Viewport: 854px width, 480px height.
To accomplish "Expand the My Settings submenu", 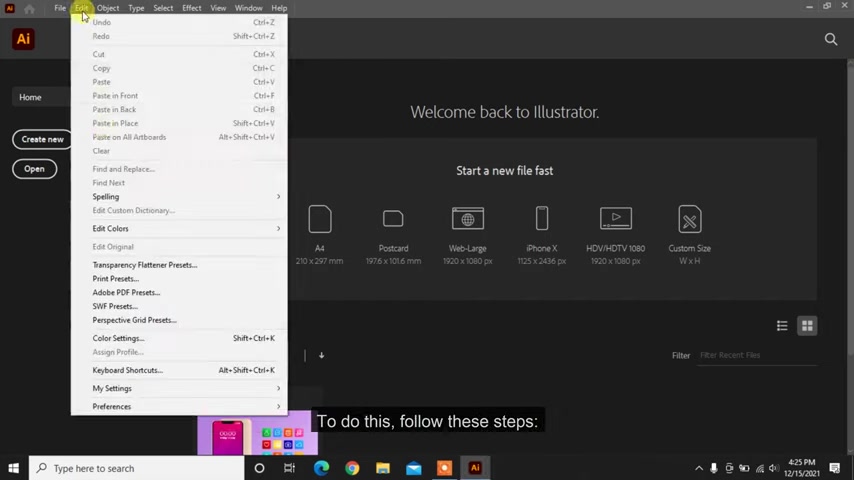I will [x=179, y=388].
